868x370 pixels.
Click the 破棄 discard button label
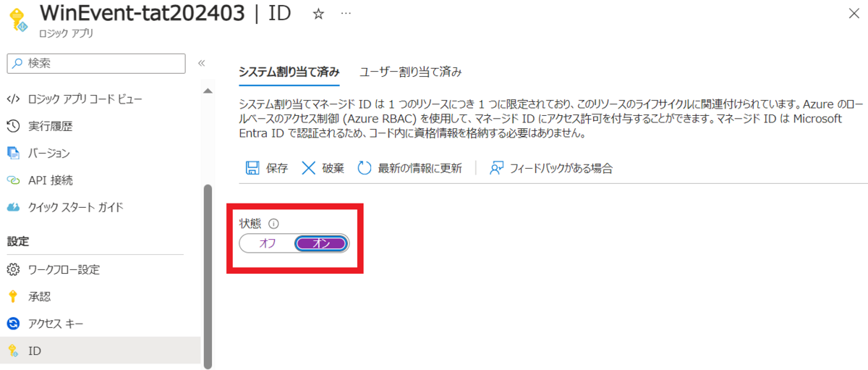[x=333, y=168]
